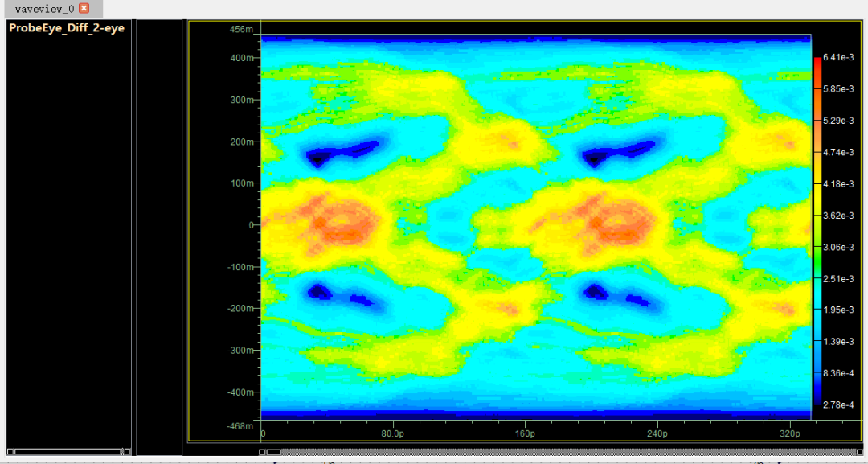
Task: Click the signal panel's left scroll arrow
Action: coord(10,451)
